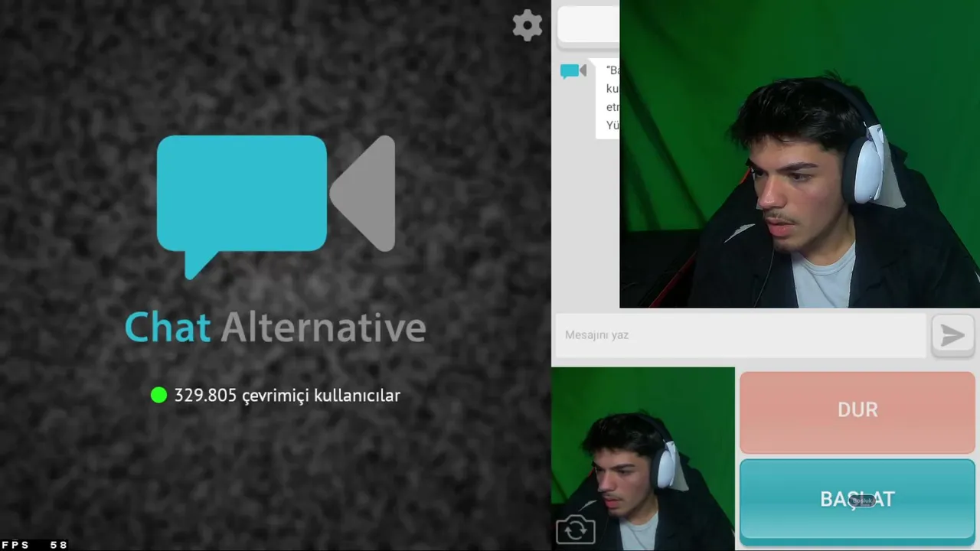Click the send message arrow button
The width and height of the screenshot is (980, 551).
[x=952, y=335]
